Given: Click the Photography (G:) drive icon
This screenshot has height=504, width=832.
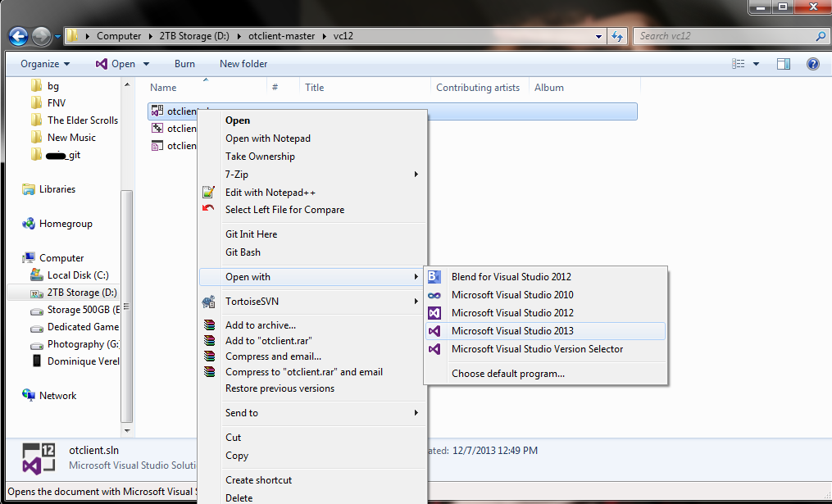Looking at the screenshot, I should pos(37,345).
